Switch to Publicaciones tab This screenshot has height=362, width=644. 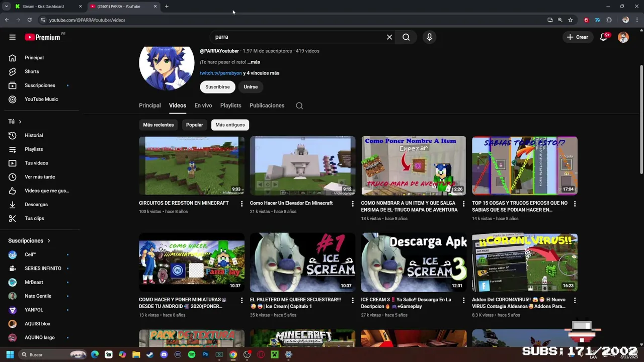267,106
